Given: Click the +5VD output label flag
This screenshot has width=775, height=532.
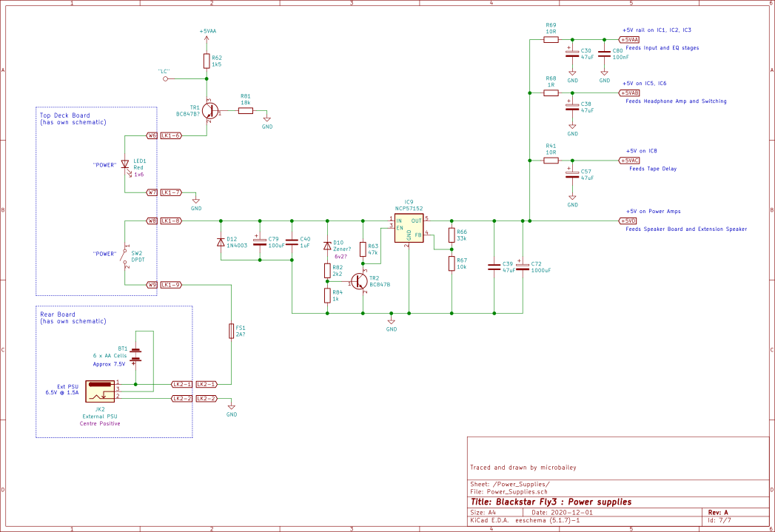Looking at the screenshot, I should coord(628,220).
